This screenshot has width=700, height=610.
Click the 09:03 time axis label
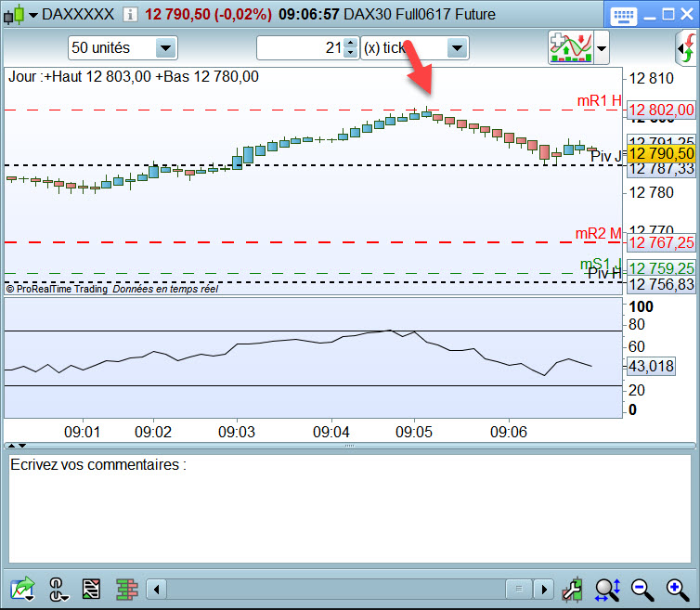(237, 433)
